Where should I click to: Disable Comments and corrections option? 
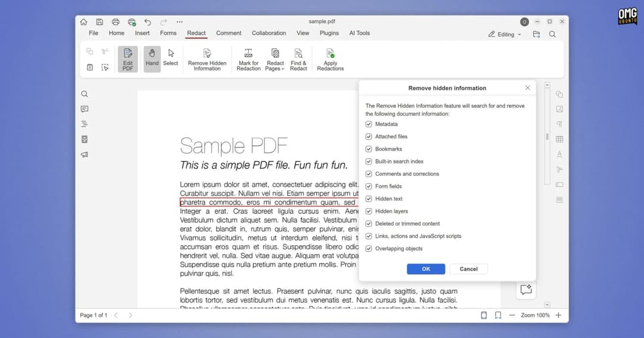click(369, 173)
